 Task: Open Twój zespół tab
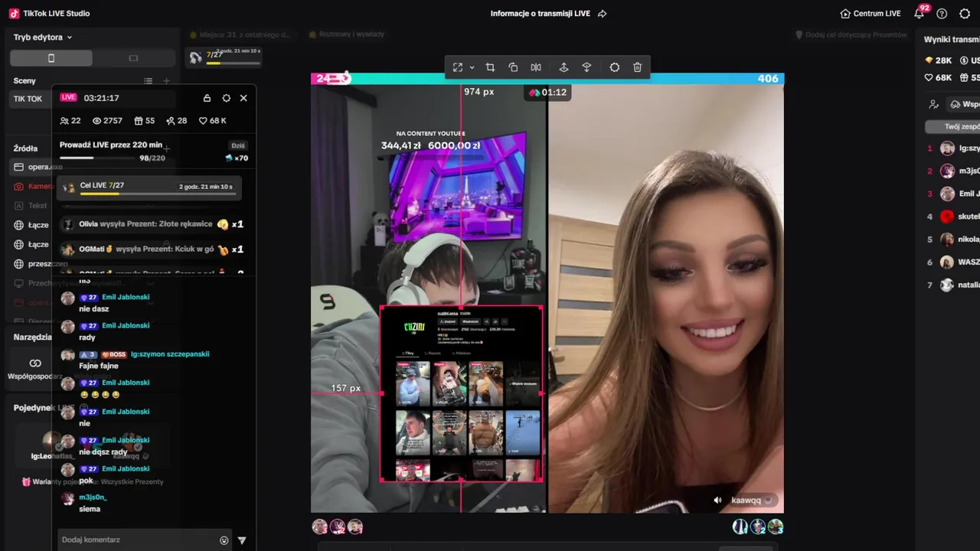[952, 126]
